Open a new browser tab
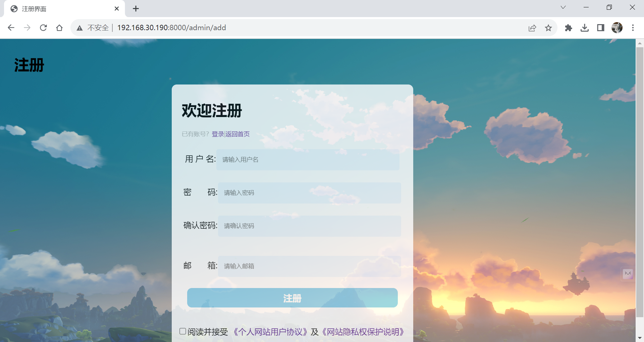The image size is (644, 342). (136, 9)
